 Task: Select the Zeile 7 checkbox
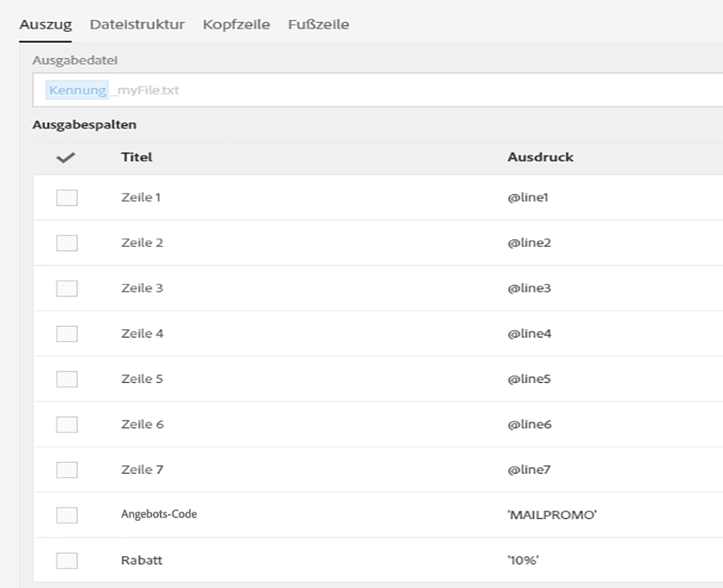click(66, 470)
